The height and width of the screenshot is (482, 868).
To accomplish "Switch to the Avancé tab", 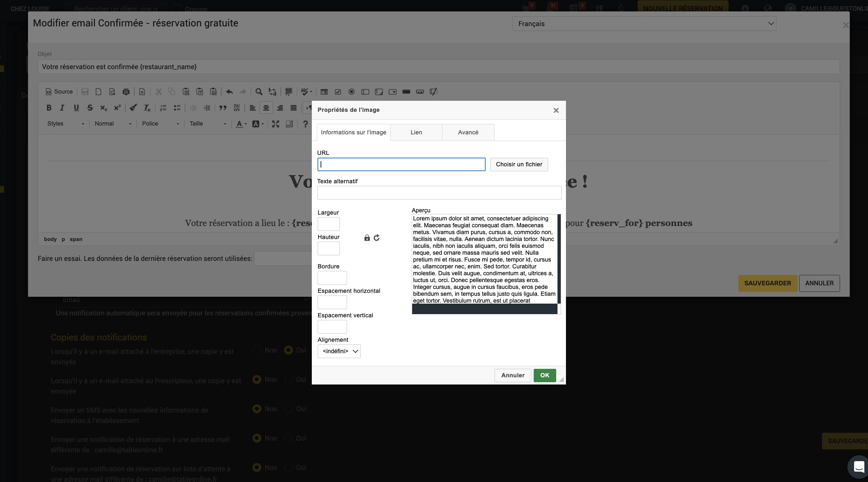I will [x=468, y=132].
